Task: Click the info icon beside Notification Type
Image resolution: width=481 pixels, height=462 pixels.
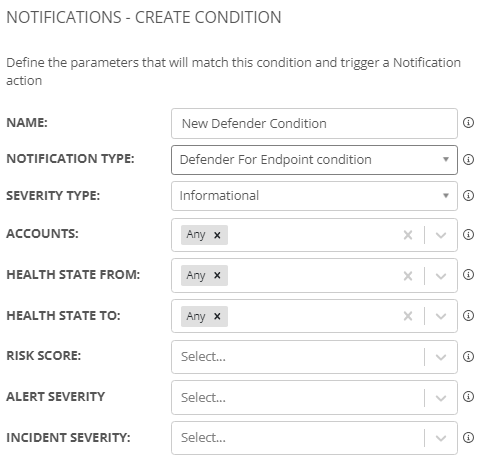Action: (x=468, y=159)
